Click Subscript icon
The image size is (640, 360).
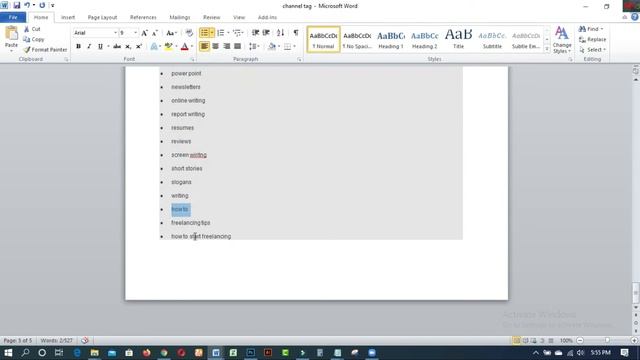128,47
